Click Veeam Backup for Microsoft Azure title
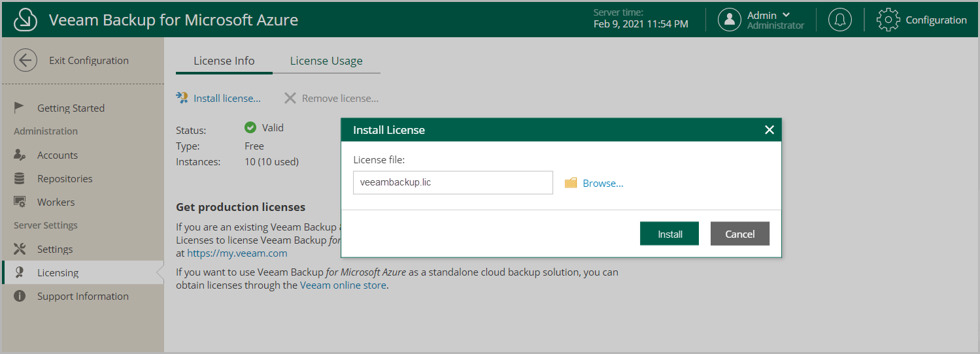Screen dimensions: 980x354 [x=173, y=20]
